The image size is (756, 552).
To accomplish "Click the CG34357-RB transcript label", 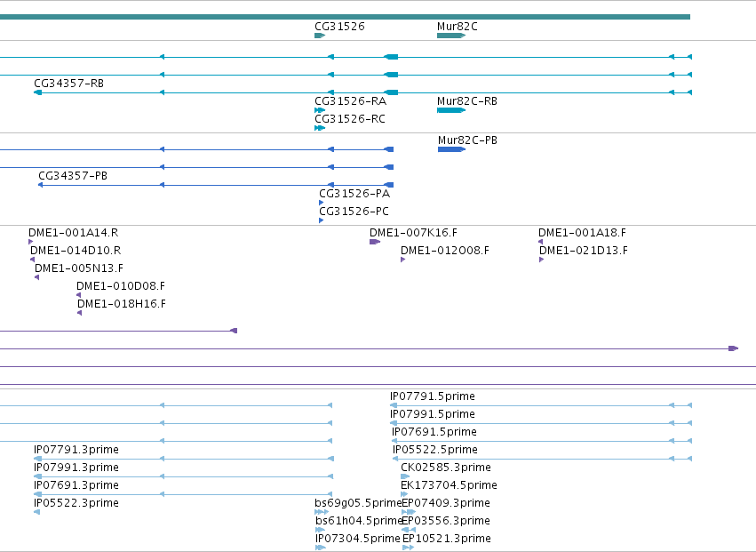I will (x=69, y=84).
